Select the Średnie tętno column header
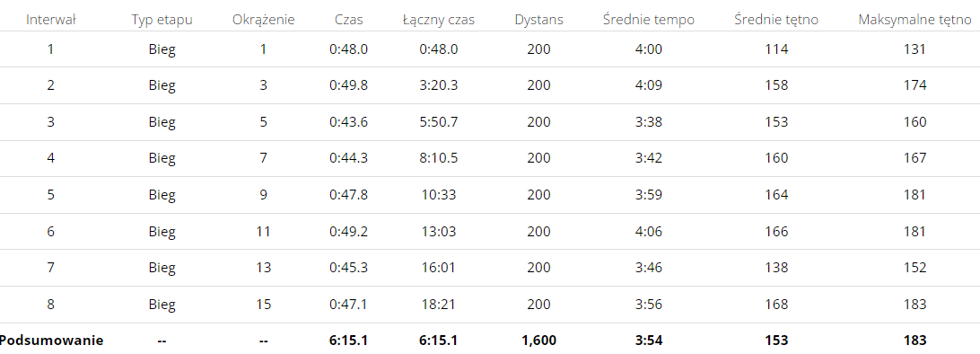This screenshot has width=980, height=354. coord(776,20)
